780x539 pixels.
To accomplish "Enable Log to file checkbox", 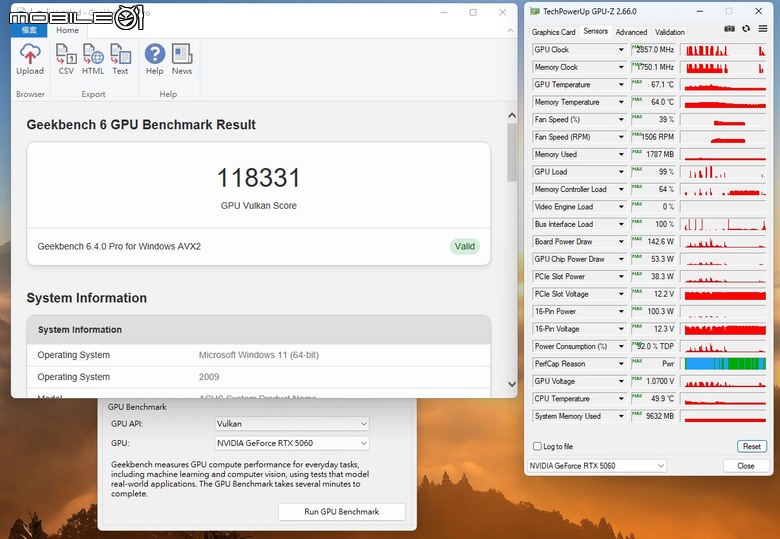I will [537, 447].
